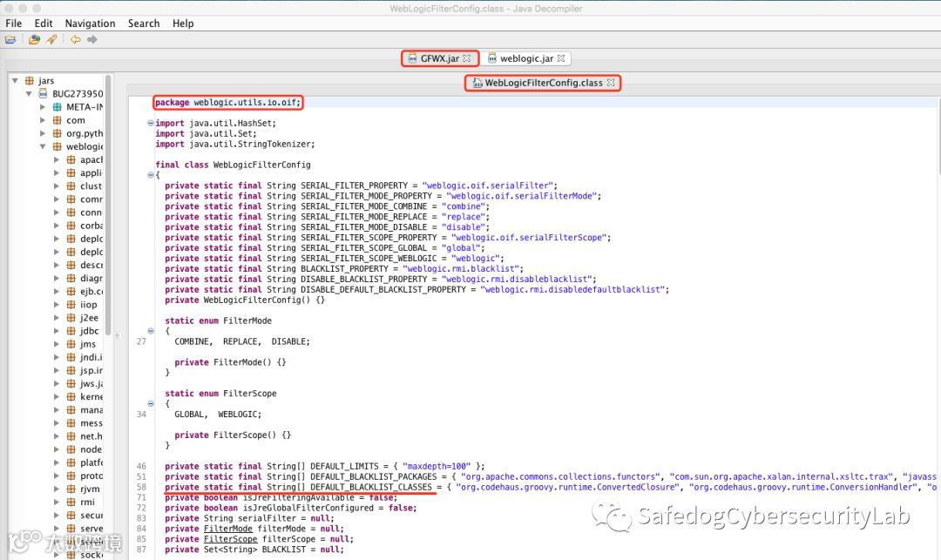
Task: Select the jars package icon
Action: [x=29, y=80]
